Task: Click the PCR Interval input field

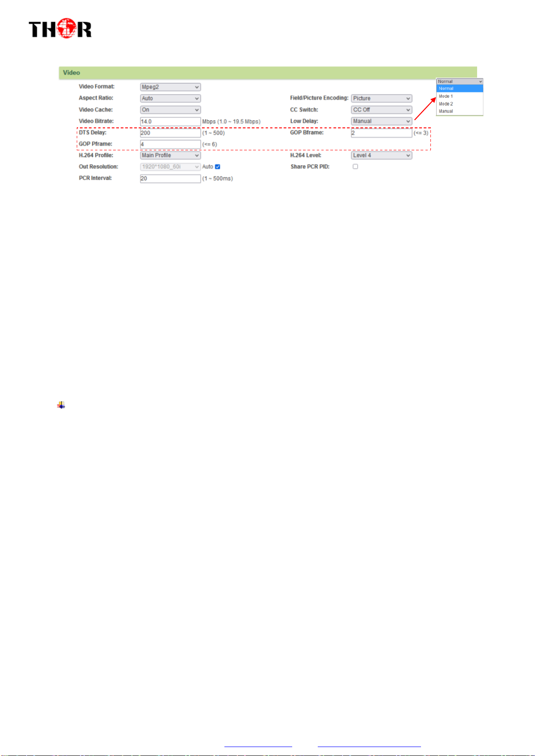Action: (x=170, y=178)
